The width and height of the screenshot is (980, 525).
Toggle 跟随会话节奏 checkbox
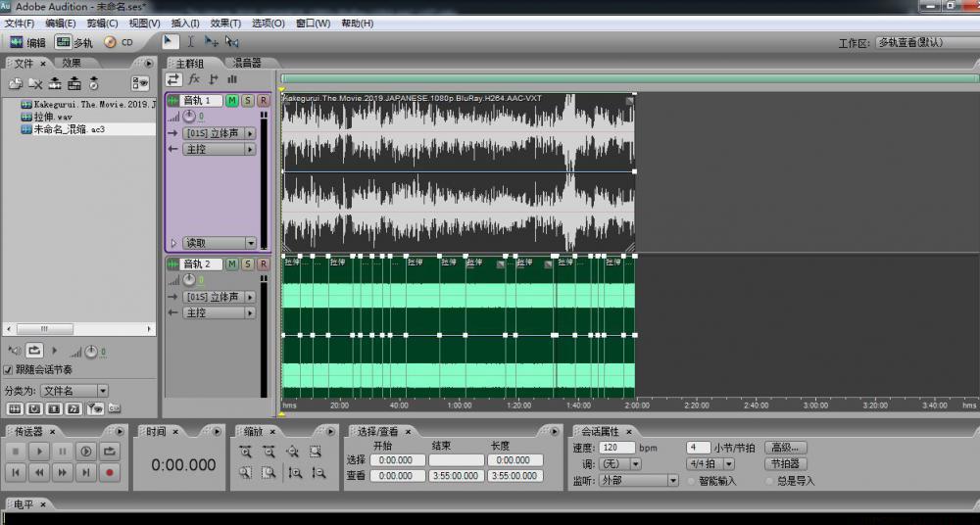pyautogui.click(x=8, y=370)
